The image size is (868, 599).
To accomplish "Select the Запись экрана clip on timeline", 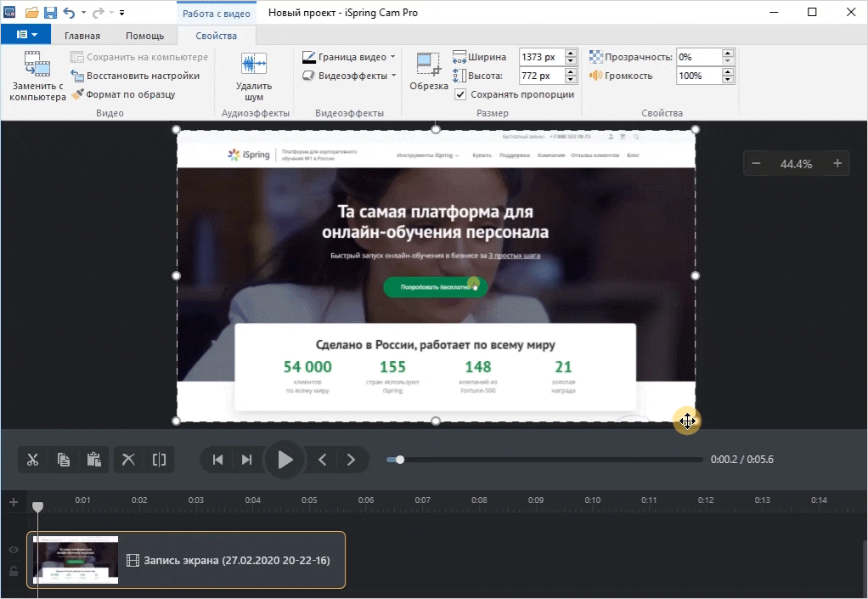I will (186, 560).
